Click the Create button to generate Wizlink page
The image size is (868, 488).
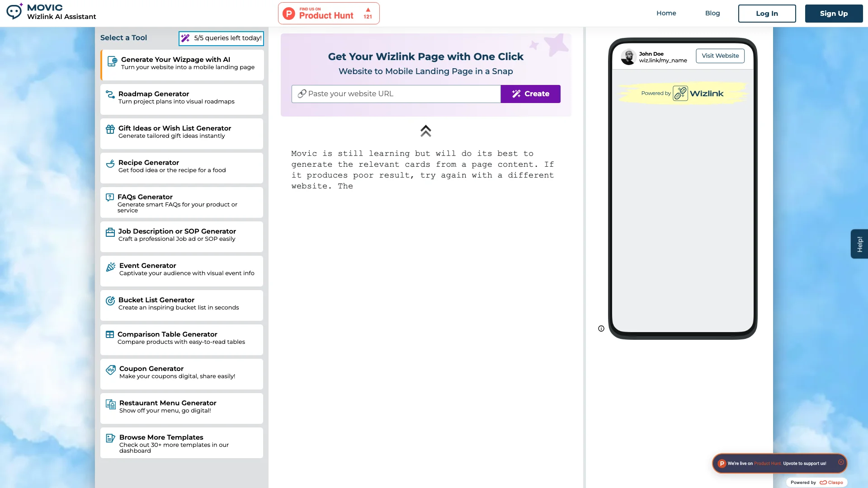click(x=531, y=94)
